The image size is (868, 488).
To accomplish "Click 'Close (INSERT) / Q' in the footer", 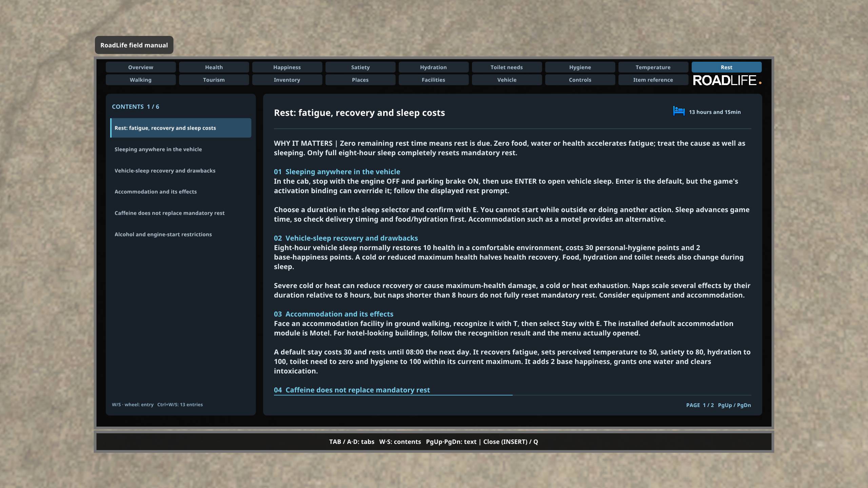I will point(511,442).
